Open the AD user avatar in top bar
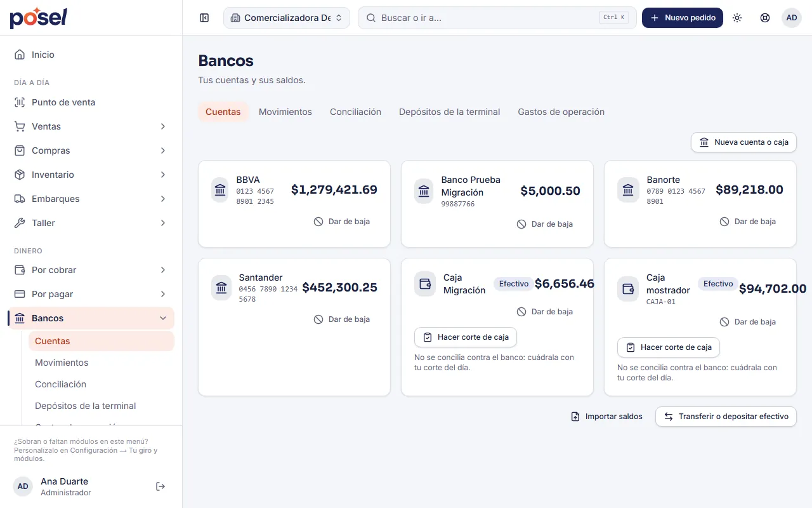This screenshot has height=508, width=812. 792,18
